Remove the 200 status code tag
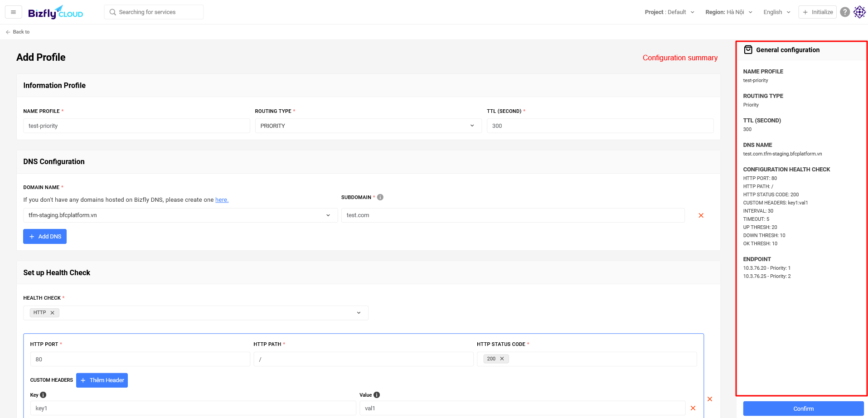This screenshot has height=418, width=868. 502,359
